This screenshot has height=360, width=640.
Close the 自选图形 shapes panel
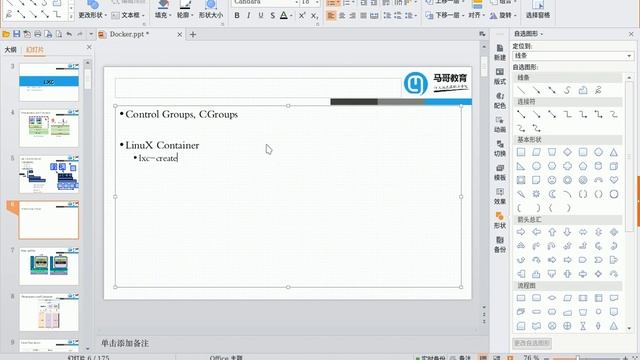pyautogui.click(x=631, y=34)
